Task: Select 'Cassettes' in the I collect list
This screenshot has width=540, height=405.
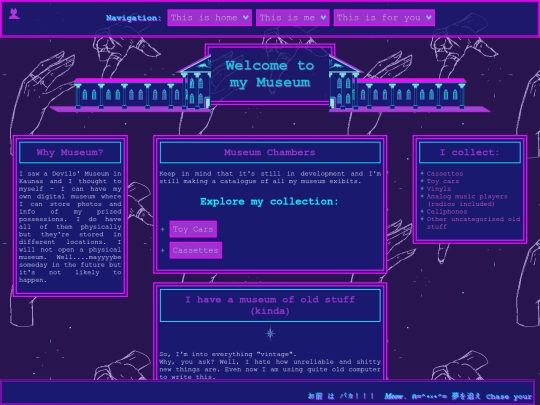Action: pyautogui.click(x=445, y=174)
